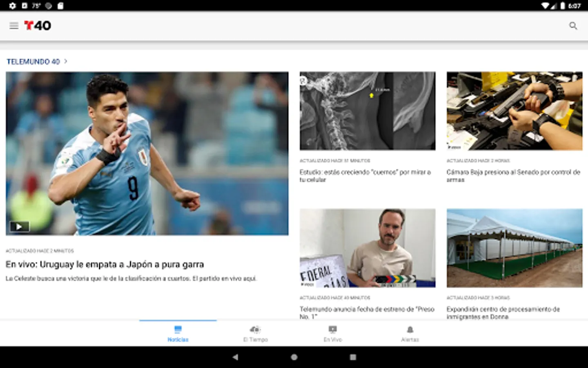Open the search magnifier icon
This screenshot has height=368, width=588.
point(573,26)
